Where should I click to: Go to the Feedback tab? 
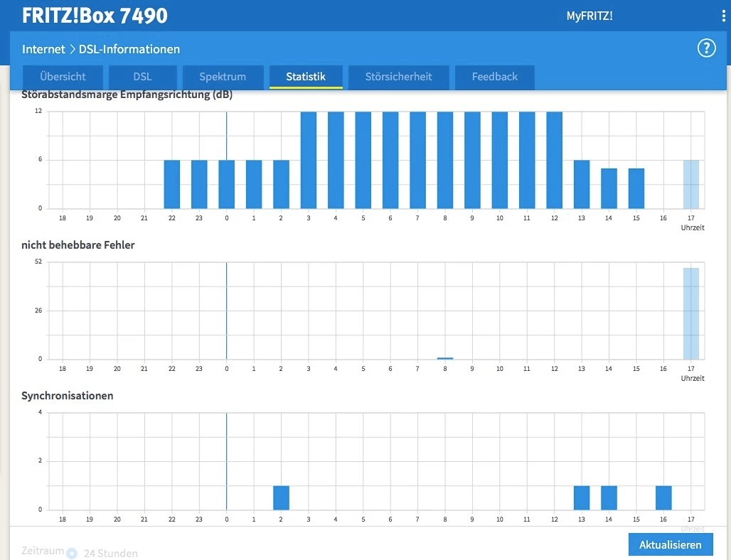click(495, 77)
